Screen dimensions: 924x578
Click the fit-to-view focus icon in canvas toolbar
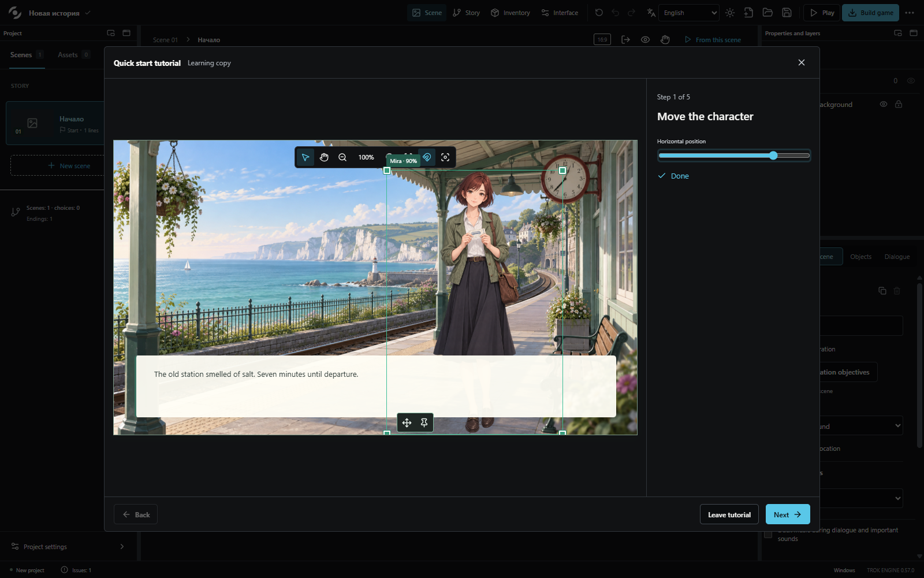point(445,157)
